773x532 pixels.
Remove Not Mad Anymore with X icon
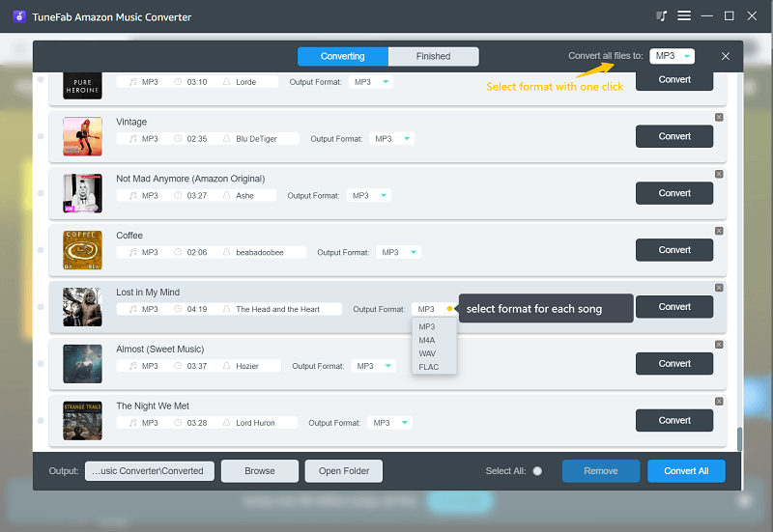pos(719,174)
